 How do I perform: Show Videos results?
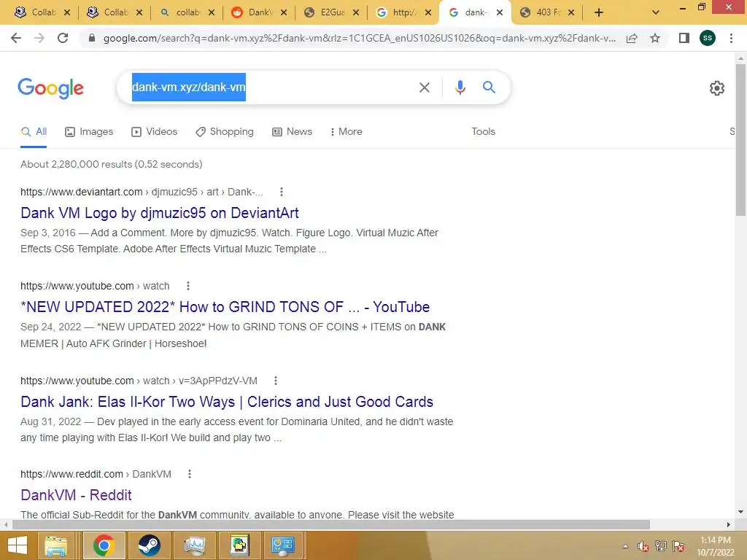click(x=155, y=132)
